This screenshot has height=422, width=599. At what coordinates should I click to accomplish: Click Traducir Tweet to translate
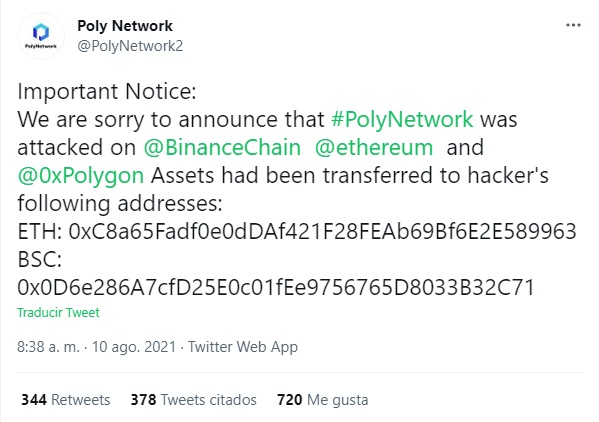pyautogui.click(x=58, y=312)
